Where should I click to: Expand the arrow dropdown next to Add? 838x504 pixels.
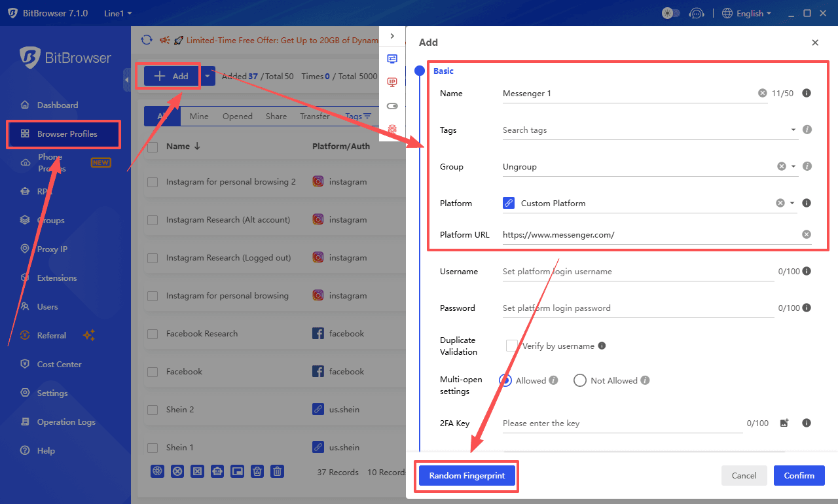208,76
